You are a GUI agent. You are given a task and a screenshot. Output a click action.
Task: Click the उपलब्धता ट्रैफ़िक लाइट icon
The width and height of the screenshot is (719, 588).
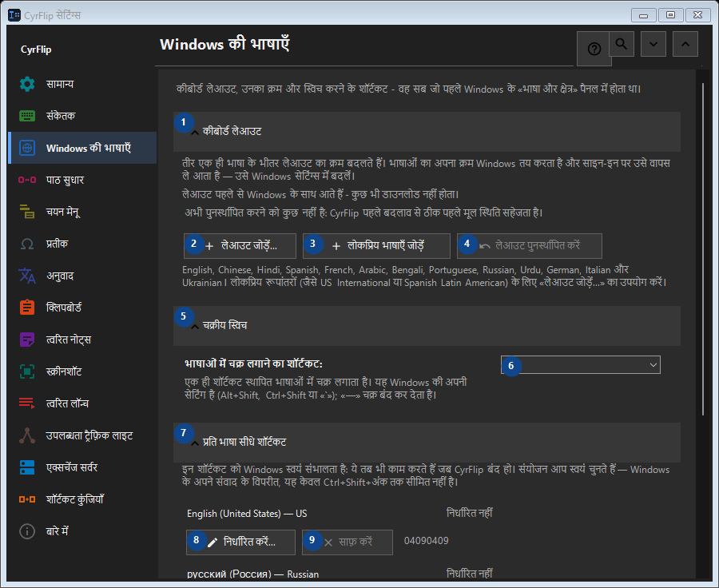27,435
